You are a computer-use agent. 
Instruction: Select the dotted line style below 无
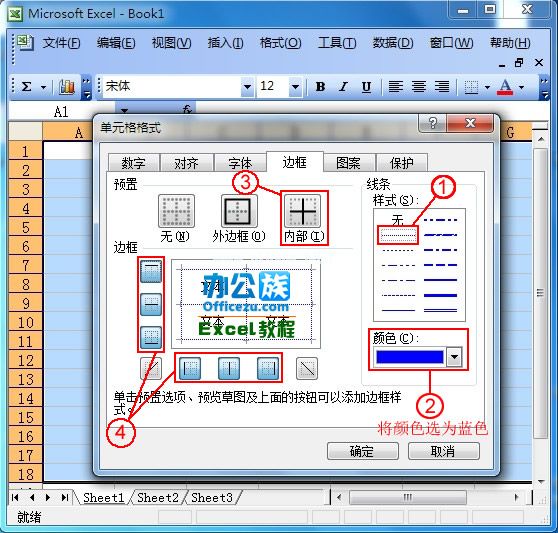point(398,235)
